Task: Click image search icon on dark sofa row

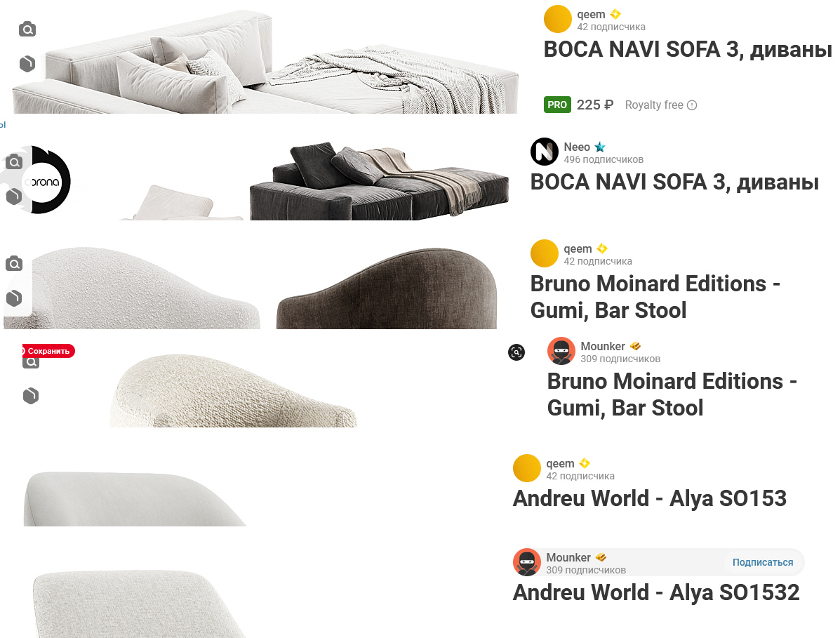Action: 14,161
